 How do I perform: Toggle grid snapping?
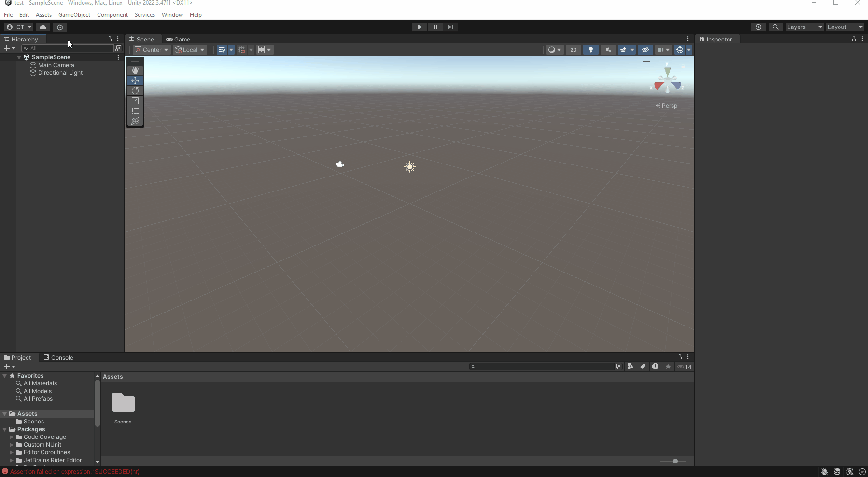tap(242, 50)
